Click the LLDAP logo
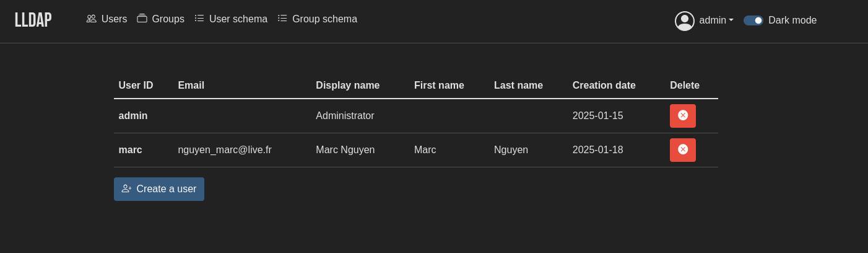The width and height of the screenshot is (868, 253). 33,20
